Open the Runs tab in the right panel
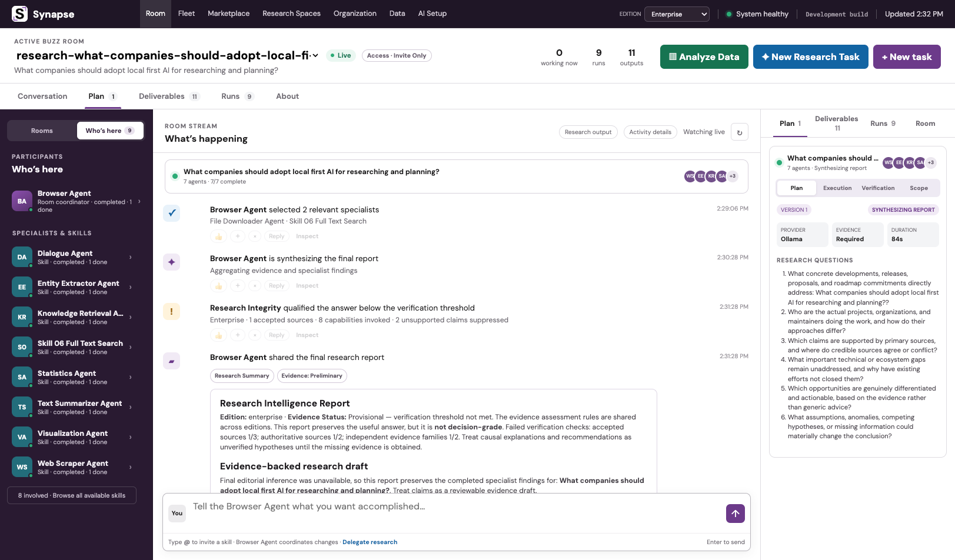Screen dimensions: 955x560 pos(883,124)
